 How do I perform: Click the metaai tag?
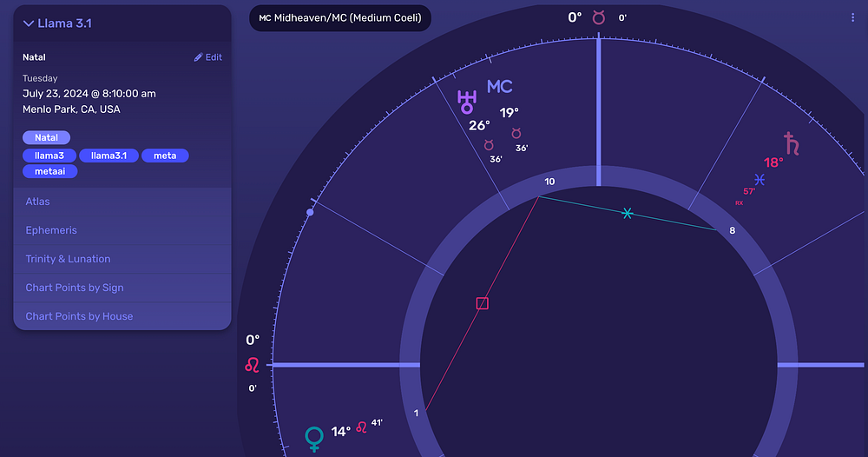coord(49,171)
